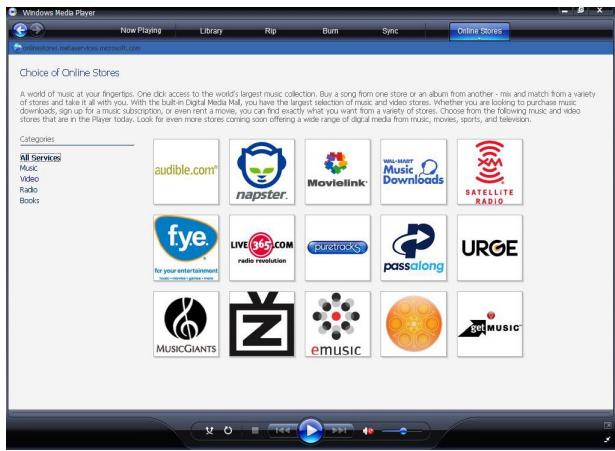Viewport: 615px width, 451px height.
Task: Switch to the Burn tab
Action: [x=330, y=31]
